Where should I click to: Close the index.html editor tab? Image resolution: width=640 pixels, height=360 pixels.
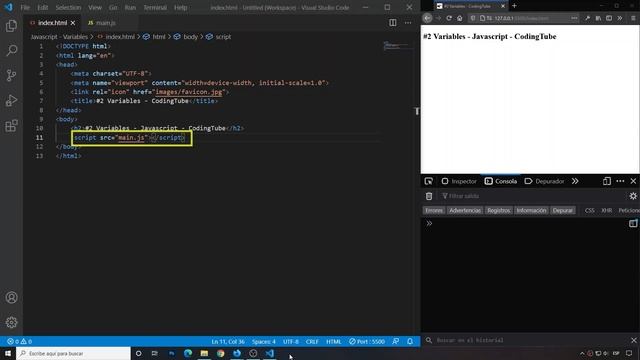73,23
